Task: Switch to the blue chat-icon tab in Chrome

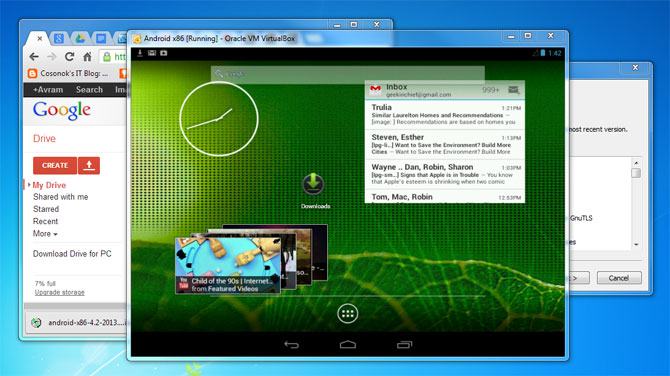Action: [x=101, y=38]
